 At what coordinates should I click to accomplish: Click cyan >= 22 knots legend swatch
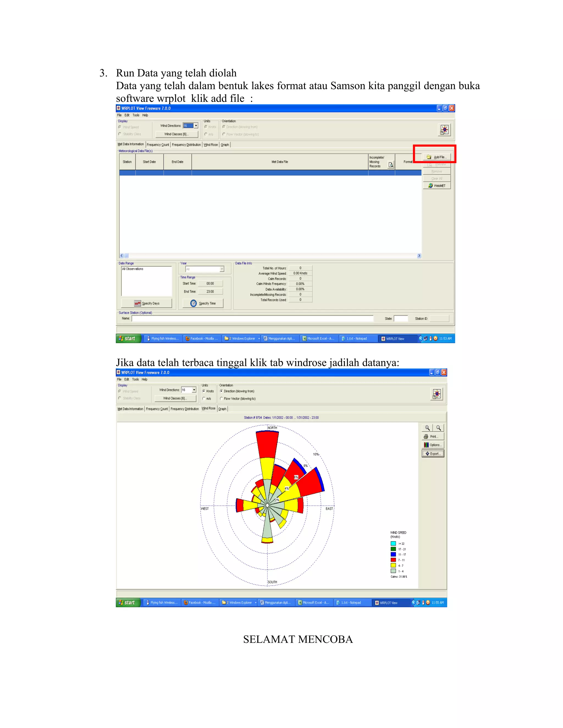[393, 544]
